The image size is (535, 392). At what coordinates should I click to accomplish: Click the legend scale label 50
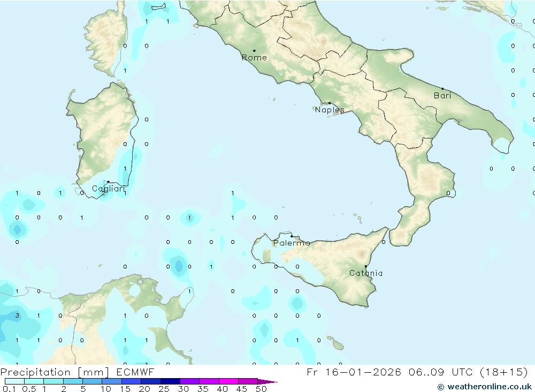point(261,389)
